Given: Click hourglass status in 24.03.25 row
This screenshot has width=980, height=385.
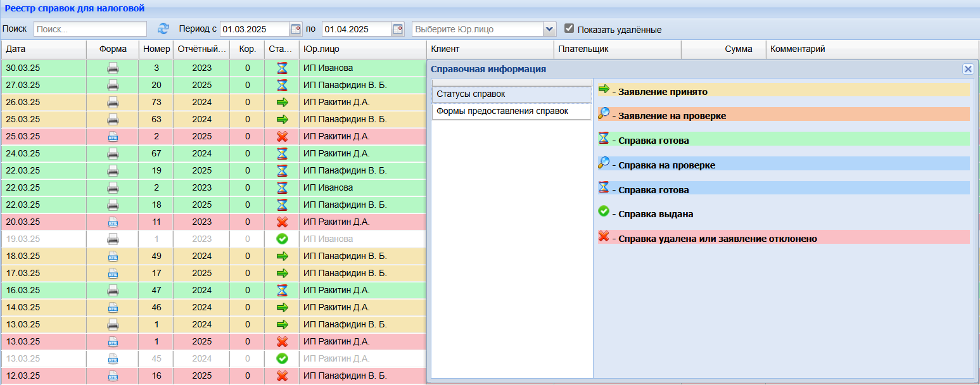Looking at the screenshot, I should pos(282,153).
